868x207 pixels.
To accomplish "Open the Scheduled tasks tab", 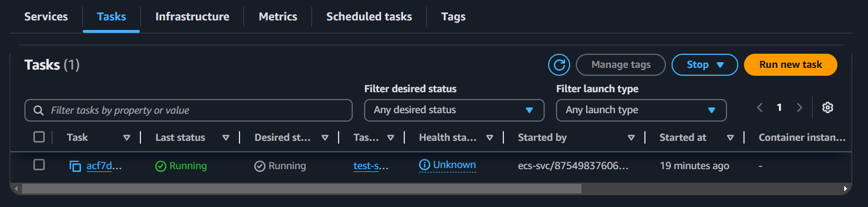I will coord(369,16).
